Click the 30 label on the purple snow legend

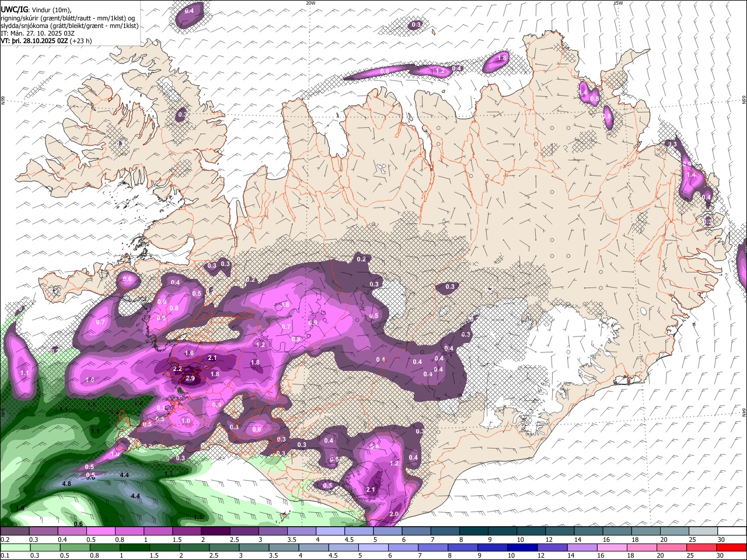coord(721,540)
